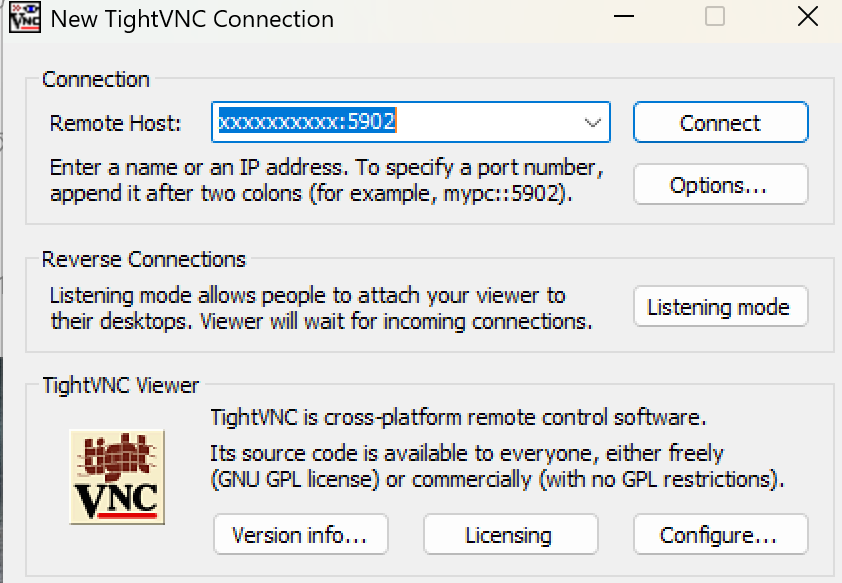
Task: Click the Connection group heading
Action: pos(96,79)
